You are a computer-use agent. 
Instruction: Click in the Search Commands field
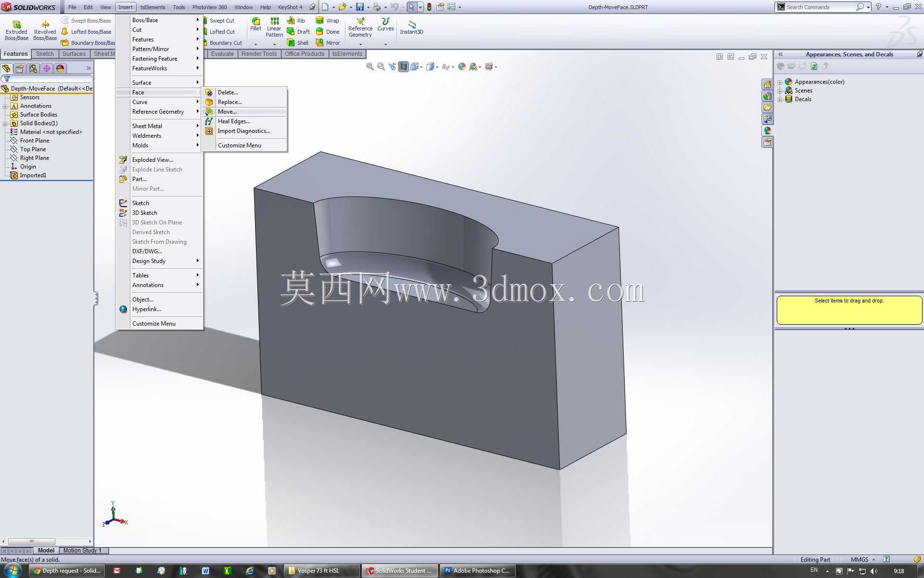[x=821, y=7]
